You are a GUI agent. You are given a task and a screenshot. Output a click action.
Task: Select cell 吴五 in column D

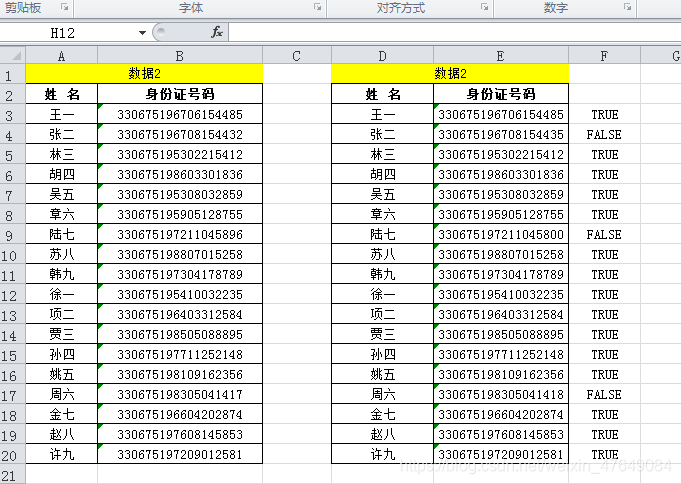coord(382,194)
